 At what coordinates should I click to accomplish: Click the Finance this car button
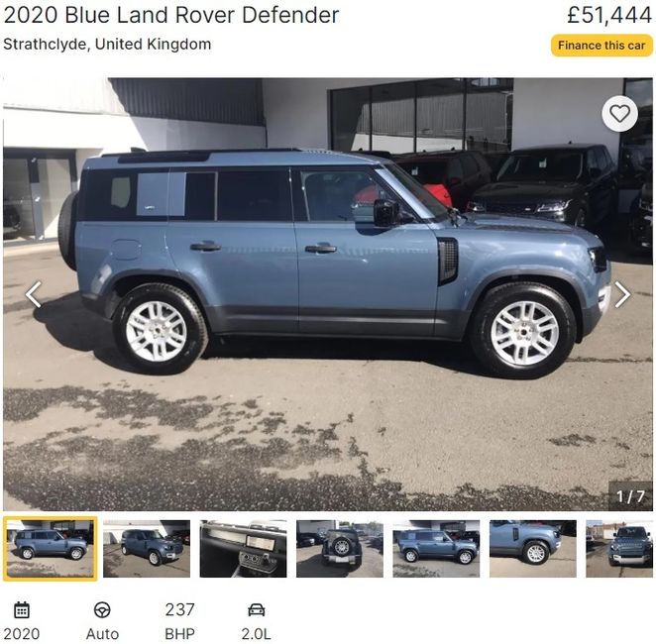(x=601, y=46)
